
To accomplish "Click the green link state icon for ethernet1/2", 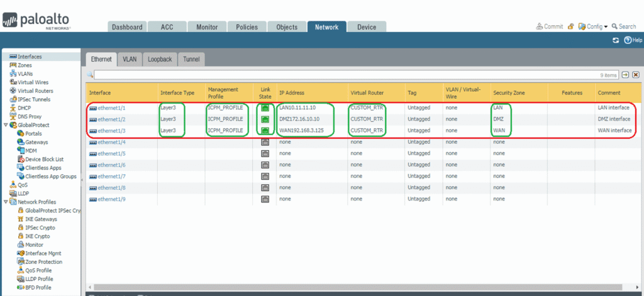I will pyautogui.click(x=265, y=119).
